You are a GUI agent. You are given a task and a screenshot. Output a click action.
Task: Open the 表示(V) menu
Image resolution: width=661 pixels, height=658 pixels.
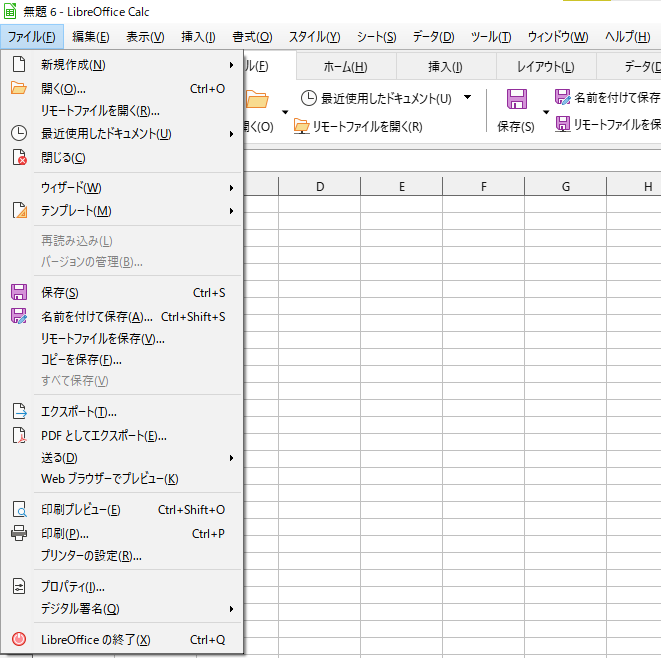point(145,37)
